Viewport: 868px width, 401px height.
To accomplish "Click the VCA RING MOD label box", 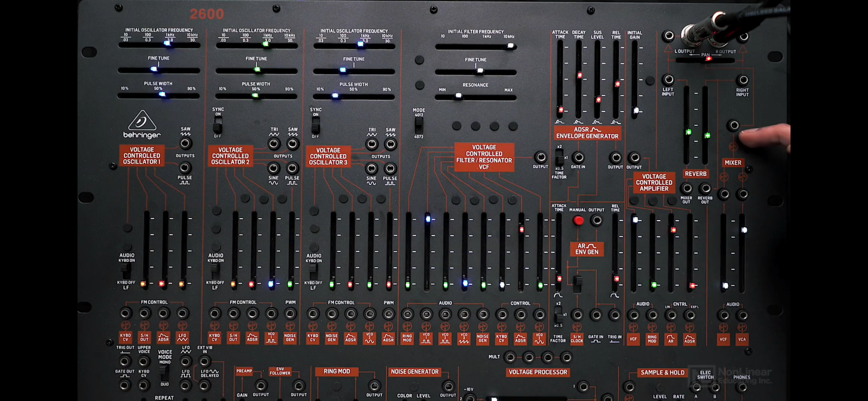I will click(652, 339).
